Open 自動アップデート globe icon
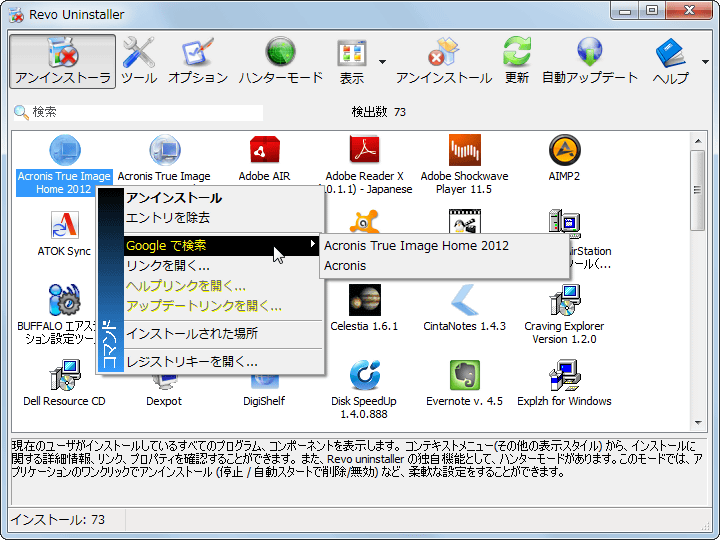 590,61
